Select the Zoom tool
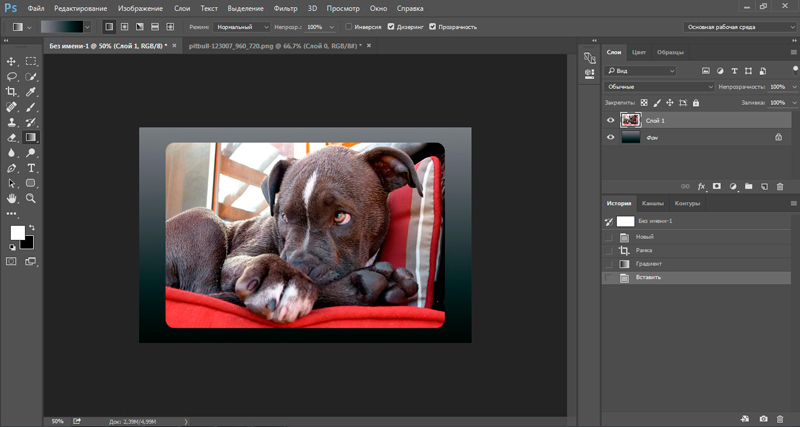The height and width of the screenshot is (427, 800). click(x=31, y=198)
